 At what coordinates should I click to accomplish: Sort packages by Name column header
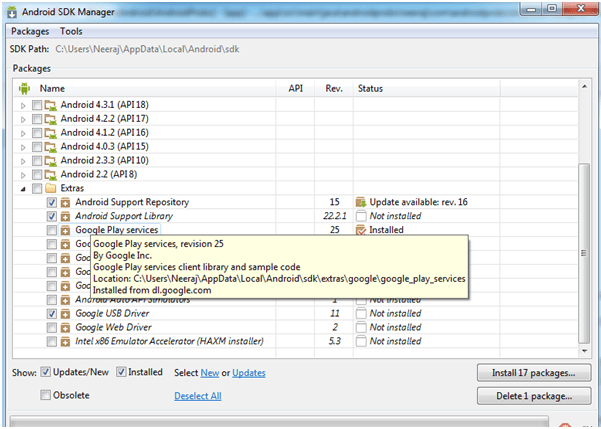pos(52,89)
